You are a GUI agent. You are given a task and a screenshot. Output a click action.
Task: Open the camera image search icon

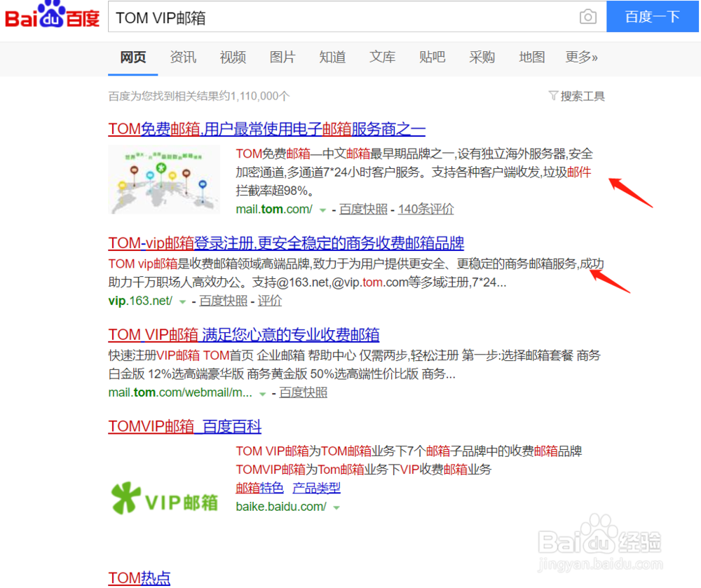[587, 17]
